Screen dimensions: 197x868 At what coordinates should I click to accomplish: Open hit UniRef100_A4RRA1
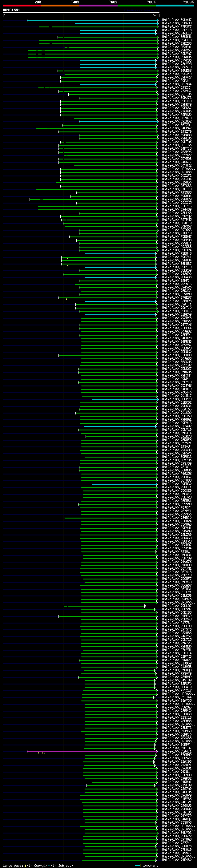177,782
